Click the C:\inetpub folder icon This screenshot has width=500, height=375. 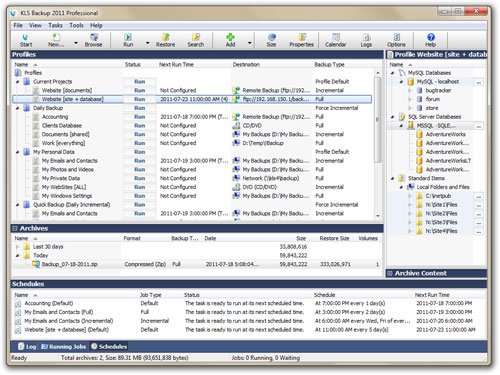(420, 196)
